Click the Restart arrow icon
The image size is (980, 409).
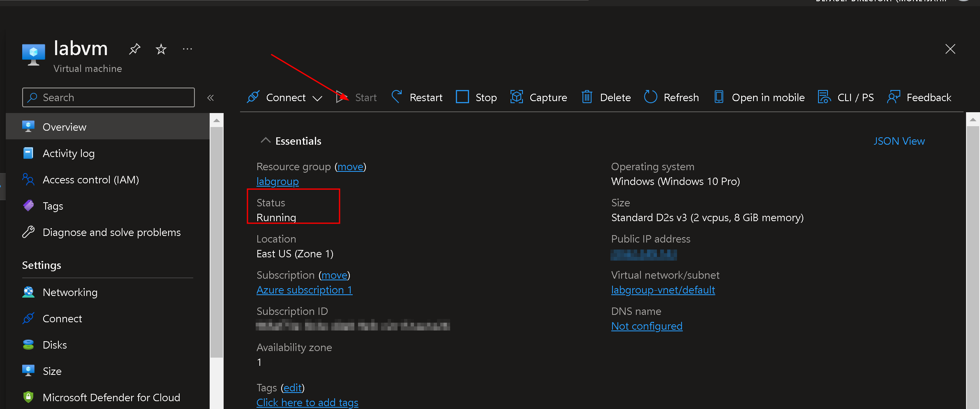pyautogui.click(x=397, y=97)
